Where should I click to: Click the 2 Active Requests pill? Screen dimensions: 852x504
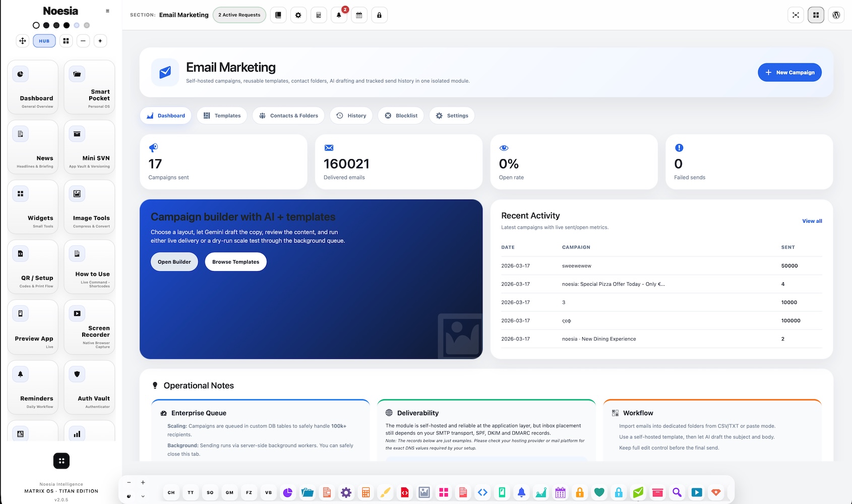[x=239, y=15]
